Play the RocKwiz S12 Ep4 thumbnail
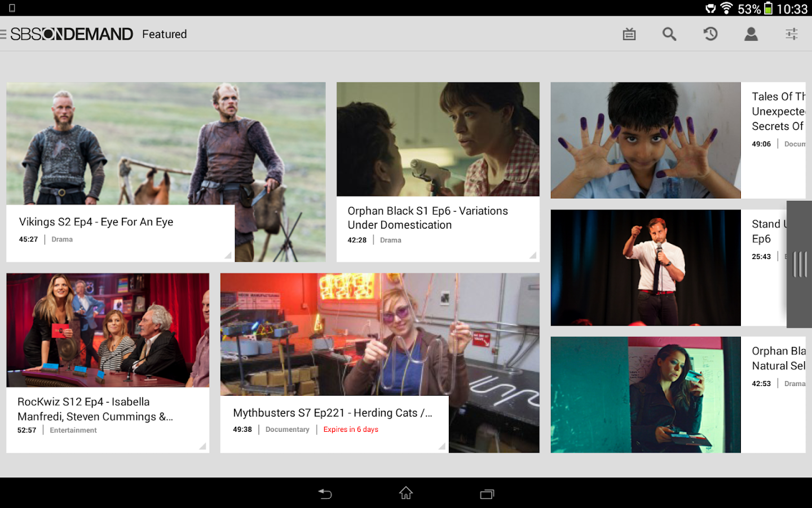 [107, 330]
